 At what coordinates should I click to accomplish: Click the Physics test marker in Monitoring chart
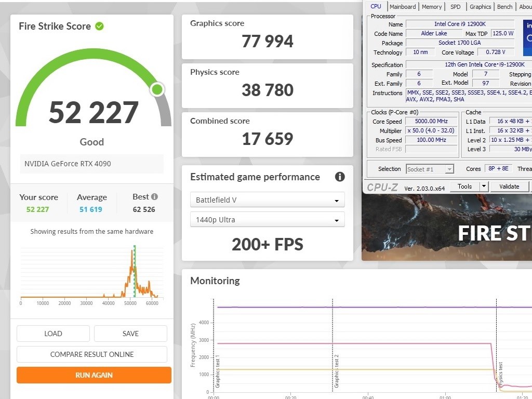(x=500, y=374)
